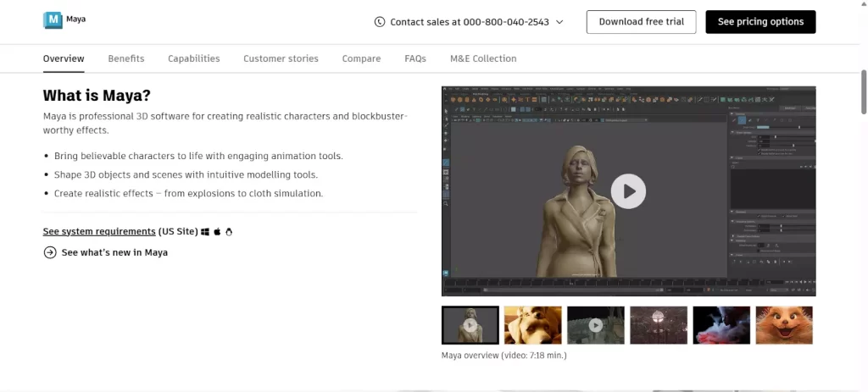868x392 pixels.
Task: Go to the Capabilities tab
Action: point(194,58)
